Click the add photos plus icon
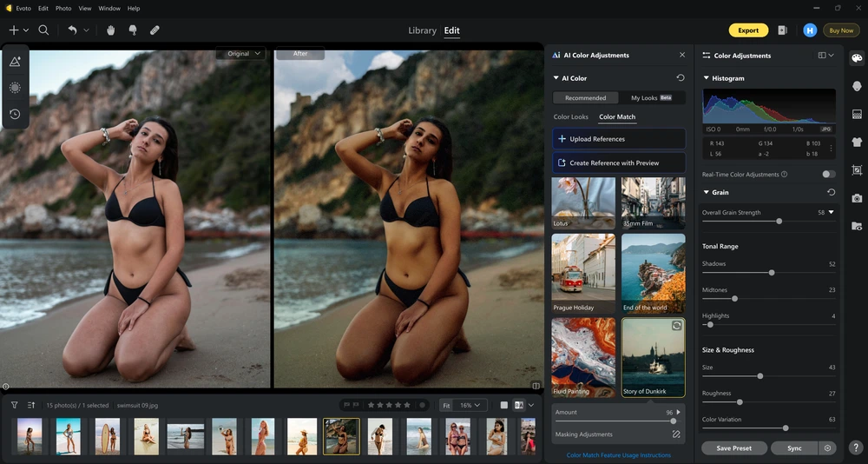Image resolution: width=868 pixels, height=464 pixels. click(x=14, y=30)
